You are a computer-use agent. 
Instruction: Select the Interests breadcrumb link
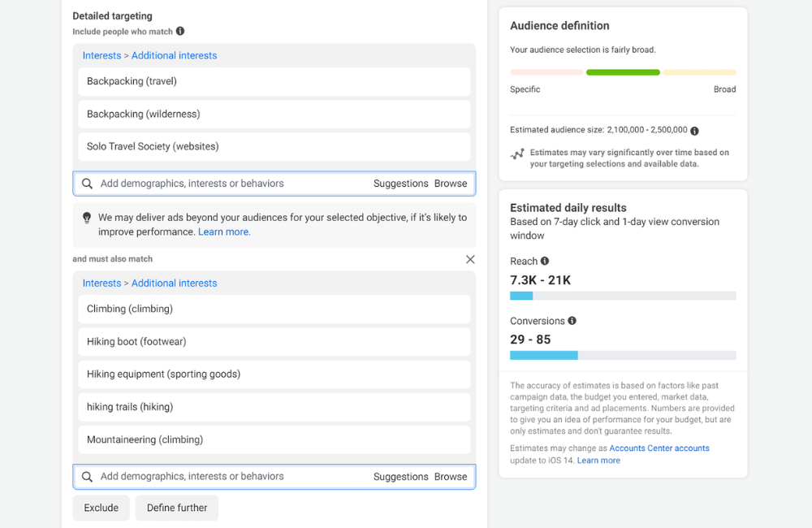[x=101, y=55]
